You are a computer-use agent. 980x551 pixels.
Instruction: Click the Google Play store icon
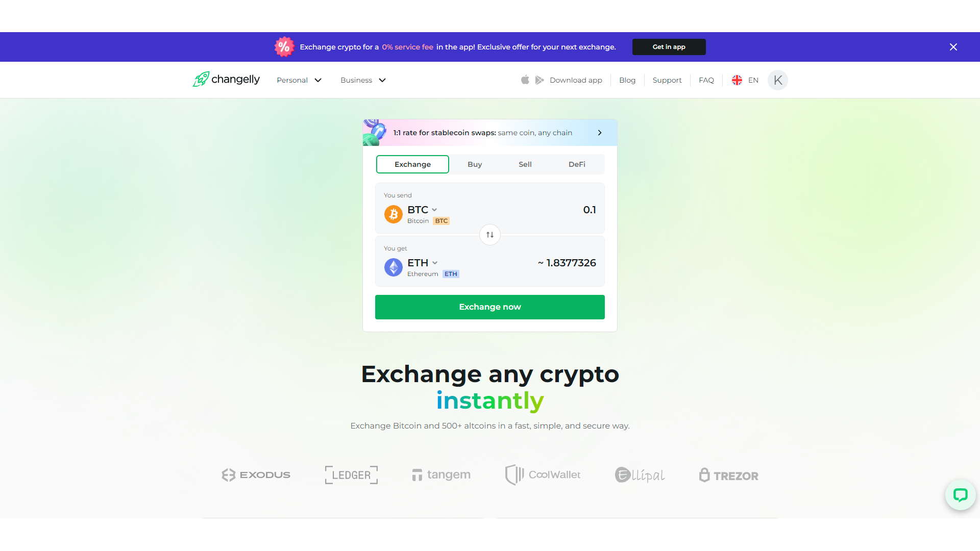pyautogui.click(x=539, y=80)
